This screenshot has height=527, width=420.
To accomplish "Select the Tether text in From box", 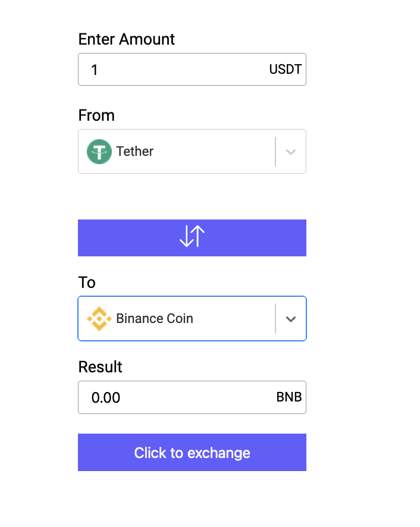I will [135, 151].
